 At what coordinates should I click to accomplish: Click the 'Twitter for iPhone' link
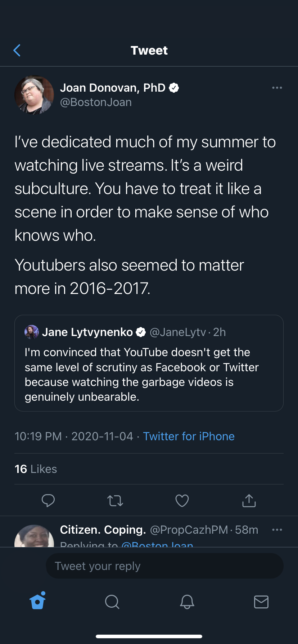(189, 436)
